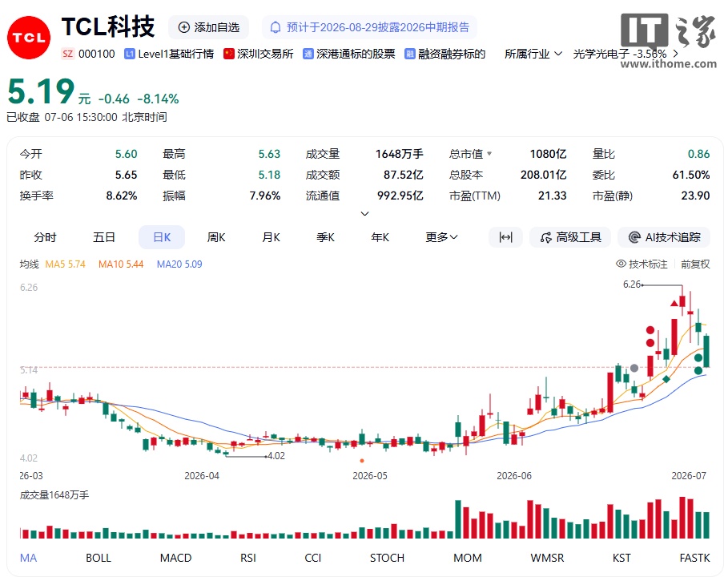The width and height of the screenshot is (728, 581).
Task: Expand more quote data with chevron below stats
Action: (x=365, y=214)
